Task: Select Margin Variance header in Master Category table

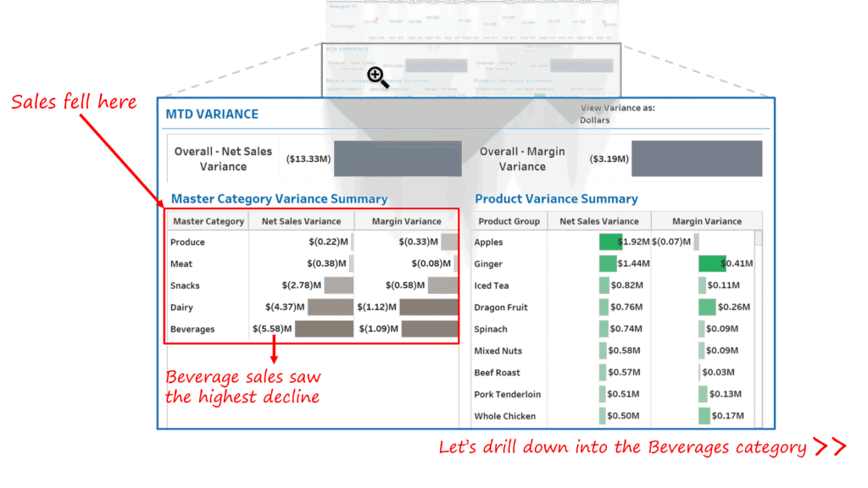Action: click(406, 221)
